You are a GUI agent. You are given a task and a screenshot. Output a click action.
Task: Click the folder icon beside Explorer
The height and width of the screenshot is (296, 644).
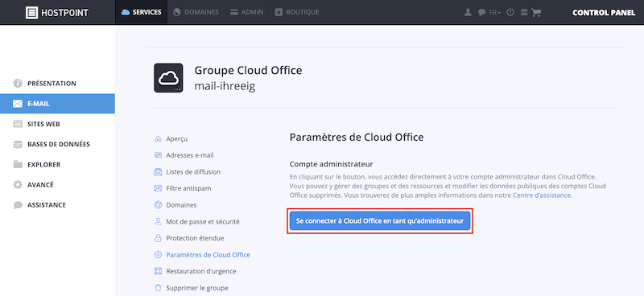[x=18, y=165]
